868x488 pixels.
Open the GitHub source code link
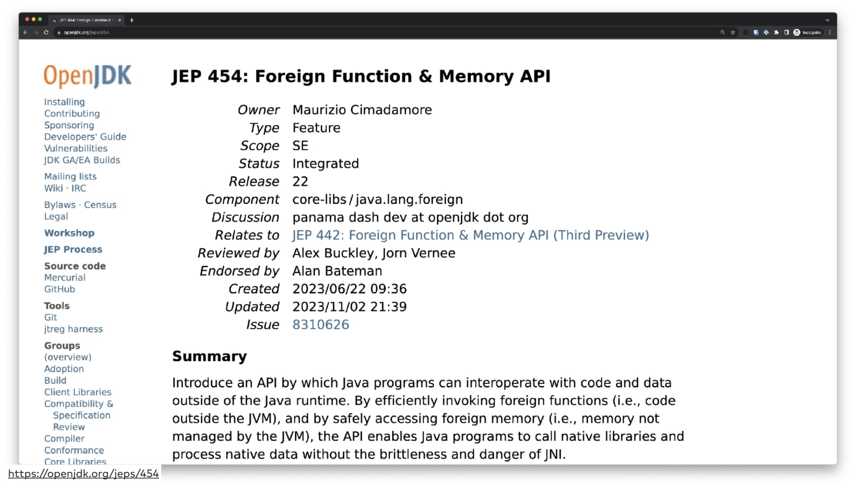click(59, 290)
